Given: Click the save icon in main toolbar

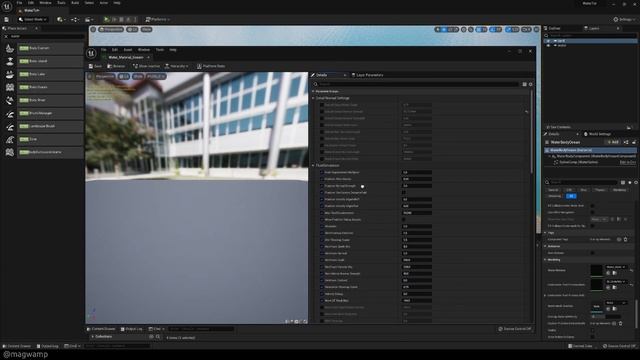Looking at the screenshot, I should click(x=7, y=19).
